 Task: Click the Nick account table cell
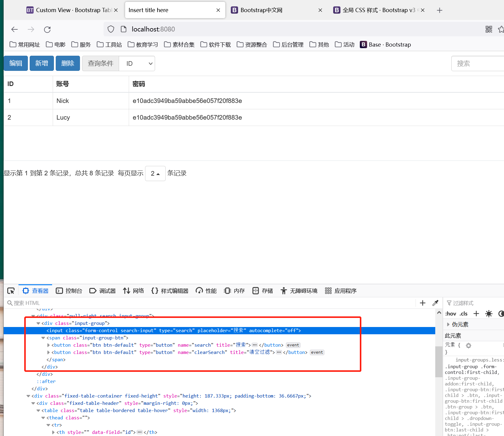coord(91,101)
